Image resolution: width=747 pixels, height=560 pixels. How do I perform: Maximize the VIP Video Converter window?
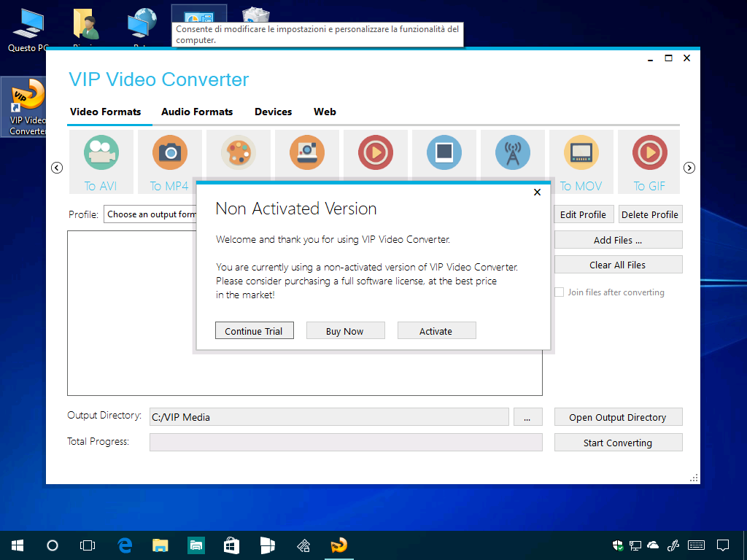pos(669,58)
